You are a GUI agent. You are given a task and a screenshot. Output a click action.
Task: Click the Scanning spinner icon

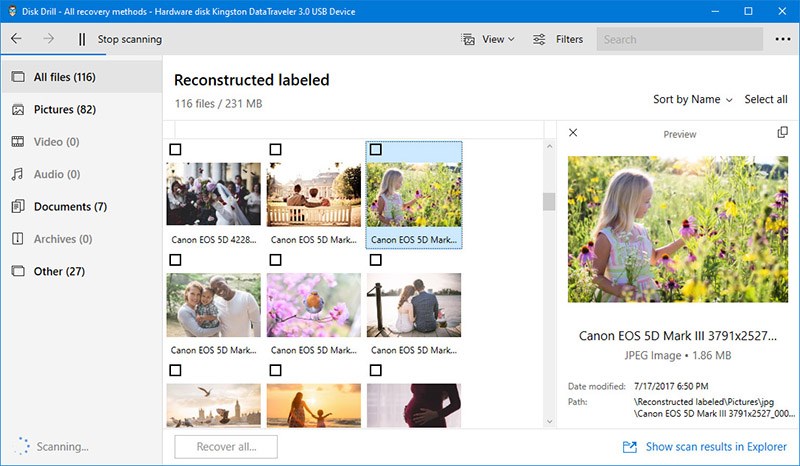pyautogui.click(x=21, y=446)
